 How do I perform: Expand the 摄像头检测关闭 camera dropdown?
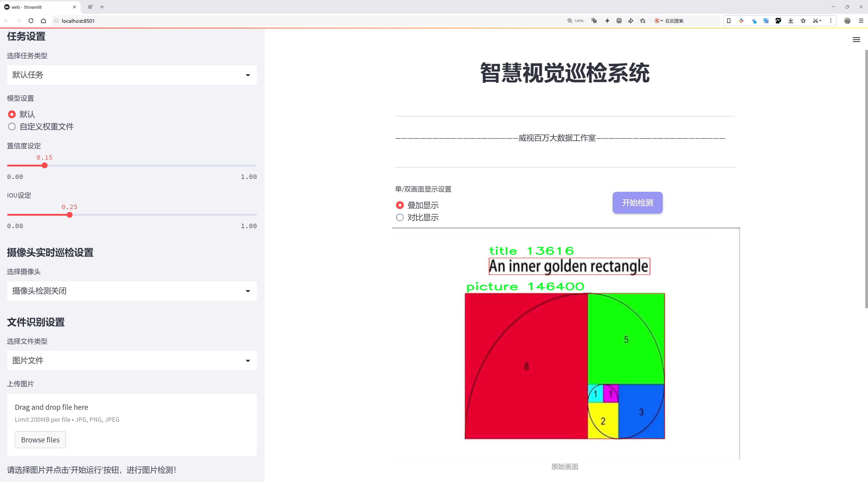[x=131, y=291]
